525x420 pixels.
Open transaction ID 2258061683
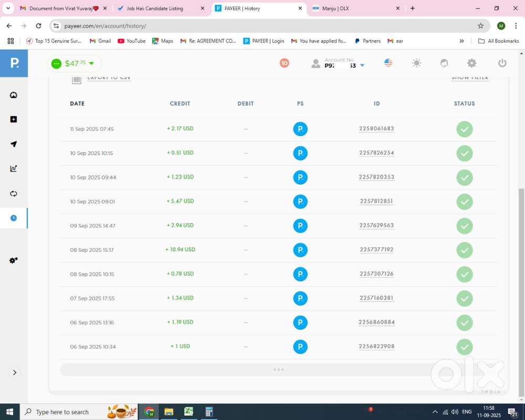(376, 129)
